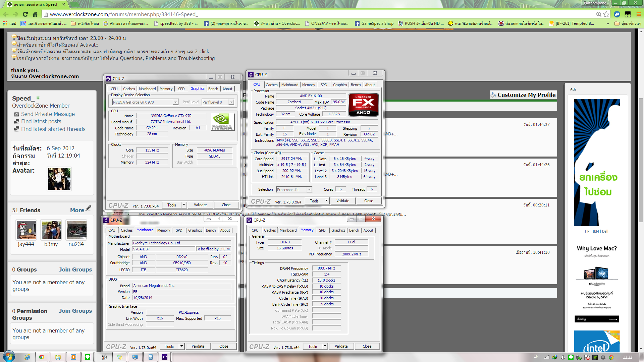Click the purple CPU-Z taskbar icon
Viewport: 644px width, 362px height.
click(x=165, y=357)
